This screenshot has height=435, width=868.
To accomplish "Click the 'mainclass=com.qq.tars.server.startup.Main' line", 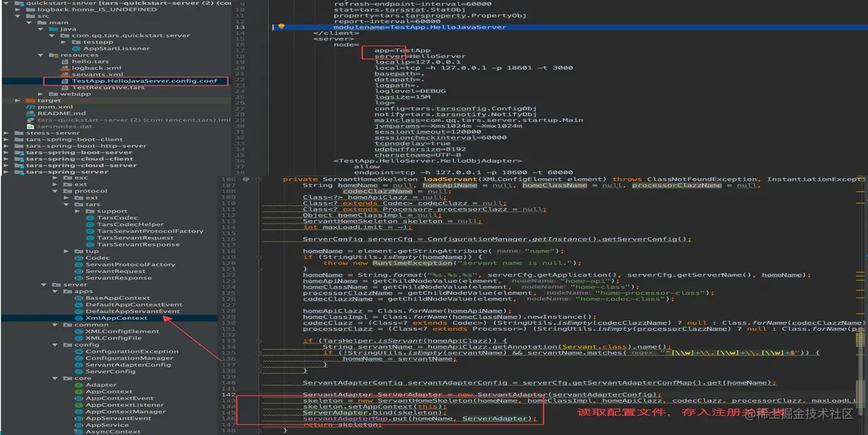I will coord(479,120).
